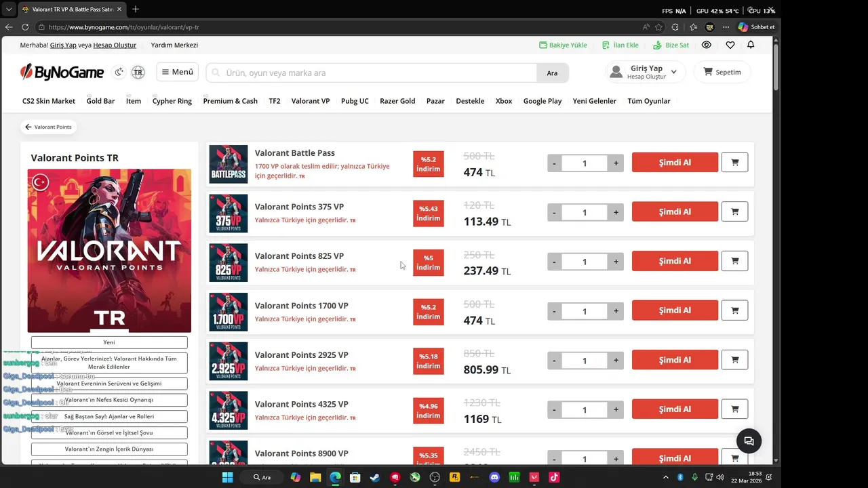This screenshot has width=868, height=488.
Task: Click the Ara search button
Action: [553, 73]
